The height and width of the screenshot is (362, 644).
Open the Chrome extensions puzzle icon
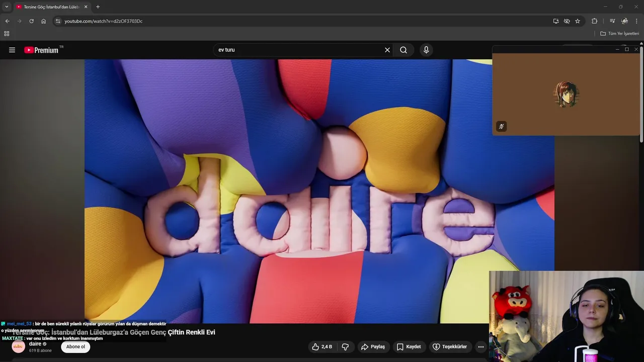[594, 21]
